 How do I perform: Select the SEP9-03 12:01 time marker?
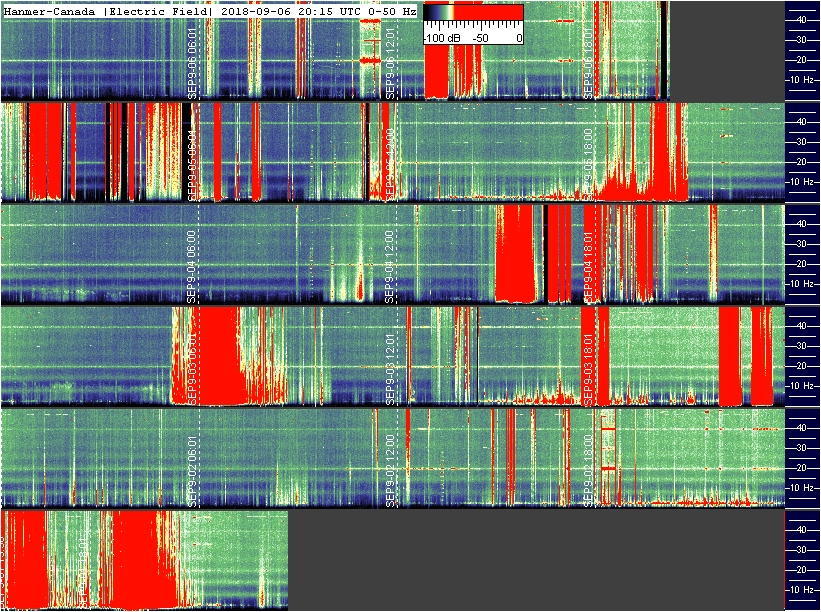tap(390, 369)
